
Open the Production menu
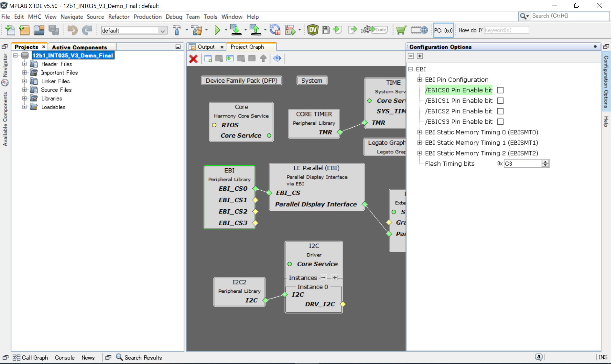click(x=147, y=17)
